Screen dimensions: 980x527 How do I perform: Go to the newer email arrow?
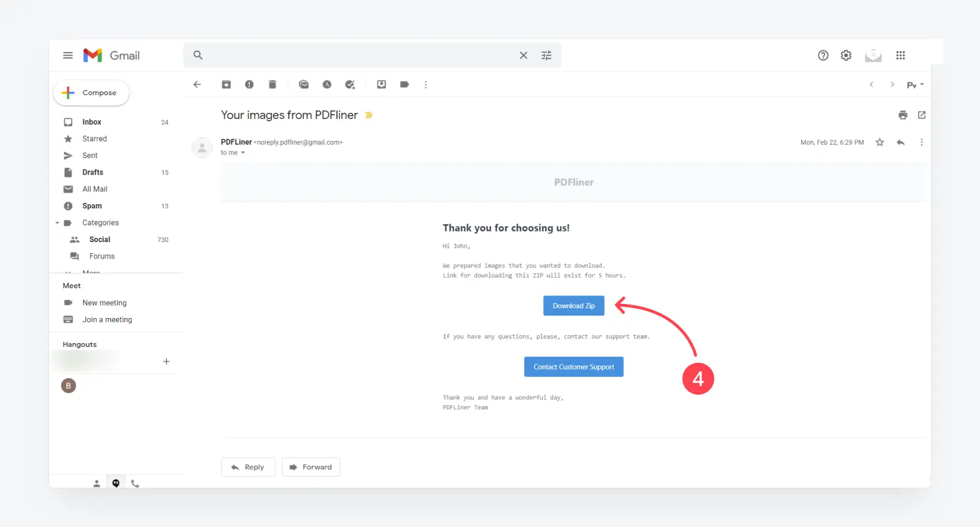coord(872,85)
